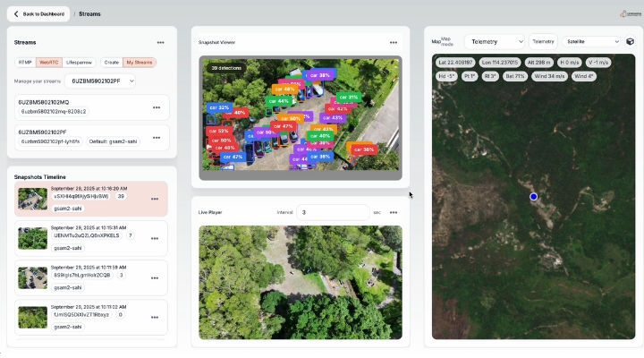644x358 pixels.
Task: Select the RTMP stream type toggle
Action: (x=25, y=63)
